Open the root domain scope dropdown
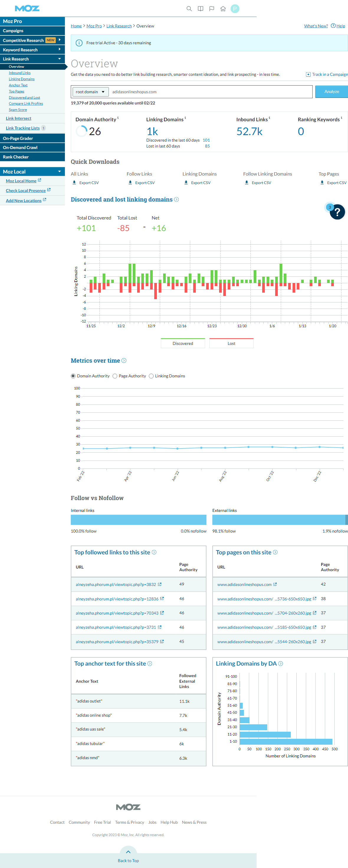The image size is (348, 868). click(91, 92)
